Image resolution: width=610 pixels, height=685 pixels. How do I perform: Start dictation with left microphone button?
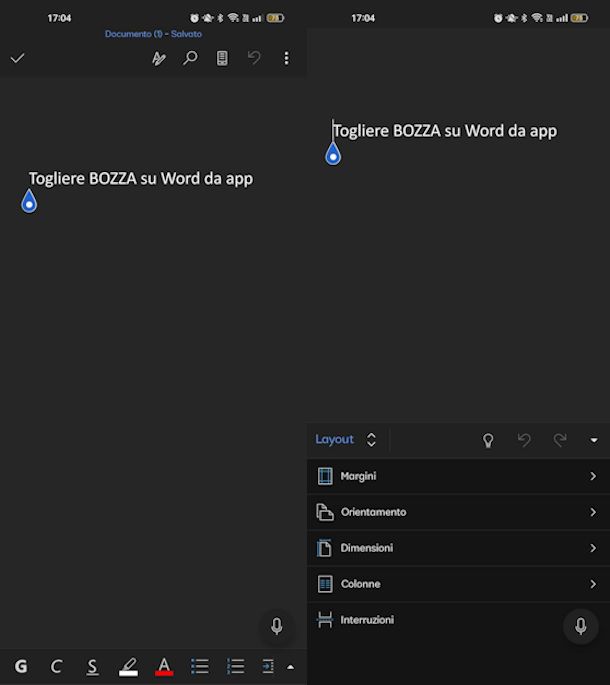(x=277, y=626)
